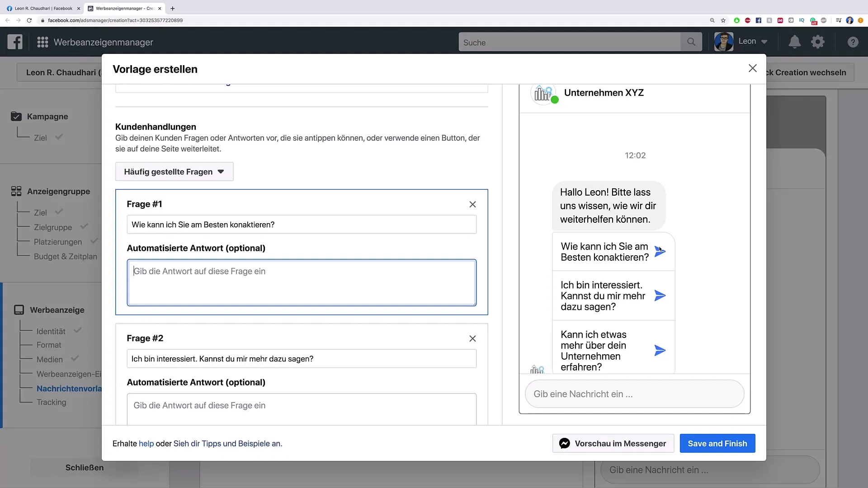The height and width of the screenshot is (488, 868).
Task: Open Budget & Zeitplan in sidebar
Action: [66, 256]
